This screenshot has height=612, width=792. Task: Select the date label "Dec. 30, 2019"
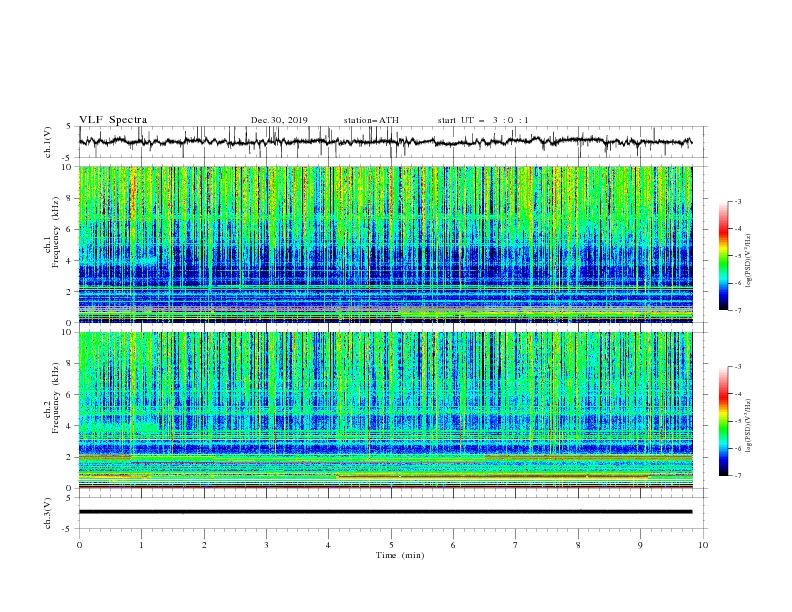click(x=279, y=120)
